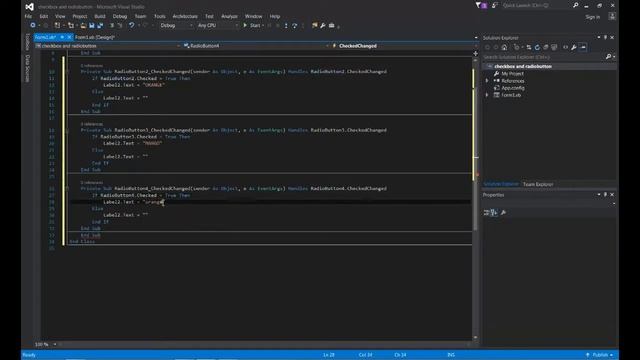
Task: Toggle Show All Files in Solution Explorer
Action: (x=554, y=47)
